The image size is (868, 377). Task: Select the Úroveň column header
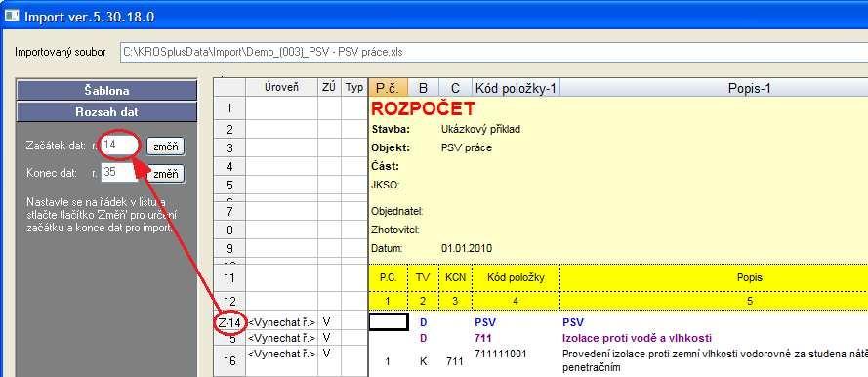pyautogui.click(x=282, y=87)
